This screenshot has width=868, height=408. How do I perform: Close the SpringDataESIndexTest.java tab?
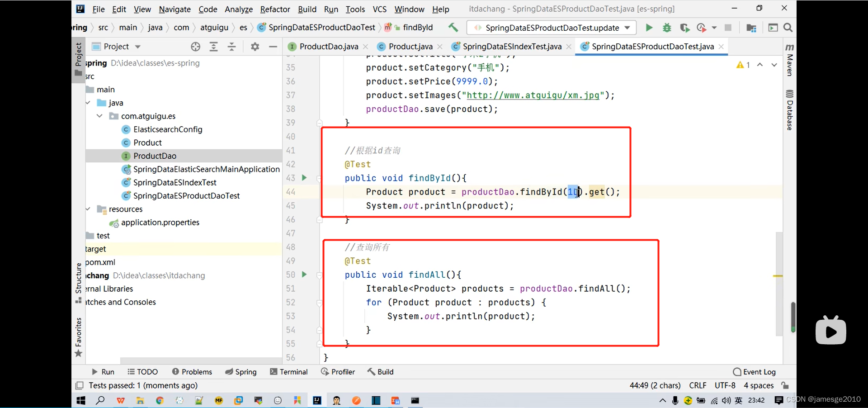(569, 47)
